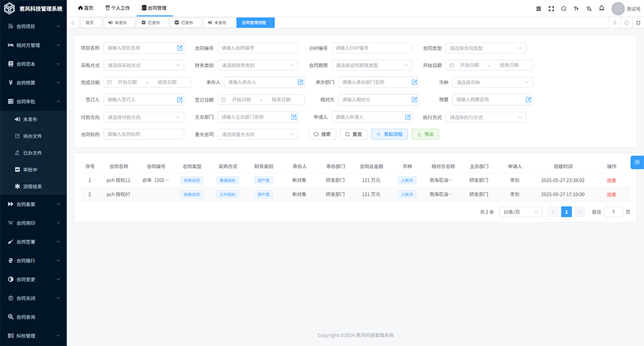Collapse the 合同审批 sidebar menu
This screenshot has width=644, height=346.
tap(33, 102)
